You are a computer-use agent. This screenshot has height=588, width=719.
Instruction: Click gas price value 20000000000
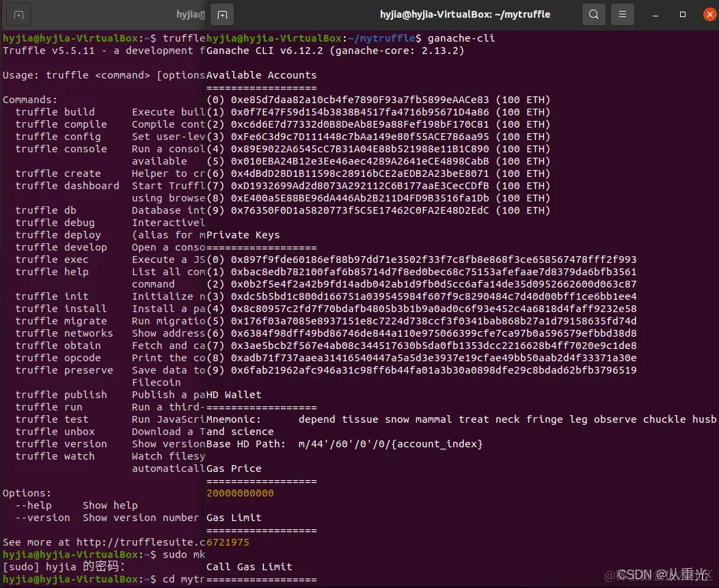240,493
